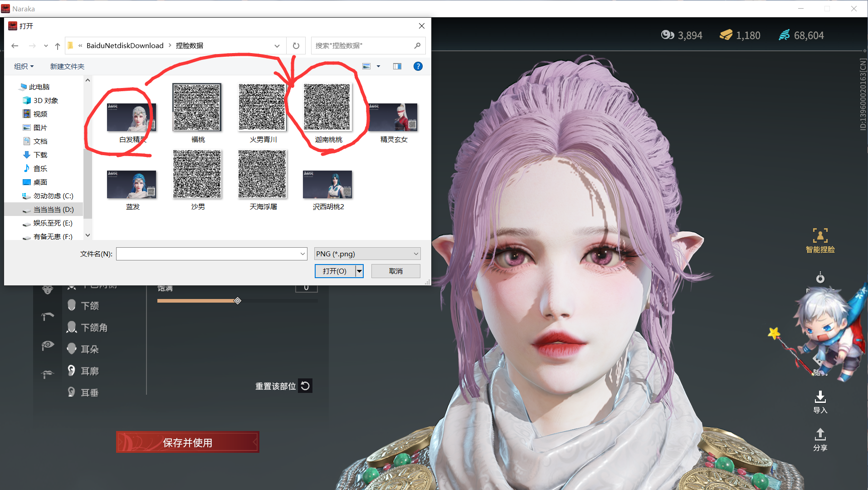The height and width of the screenshot is (490, 868).
Task: Open the 组织 organize menu
Action: 24,66
